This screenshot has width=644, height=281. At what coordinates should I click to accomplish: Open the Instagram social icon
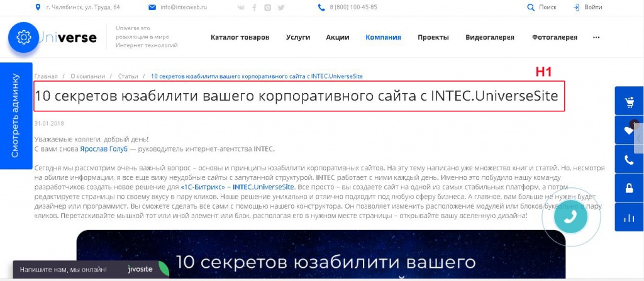[x=268, y=8]
